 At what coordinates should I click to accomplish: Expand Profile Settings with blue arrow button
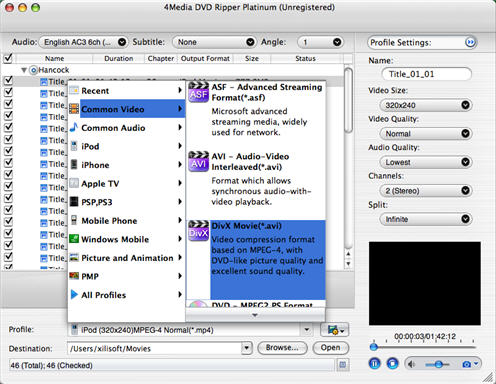coord(470,42)
